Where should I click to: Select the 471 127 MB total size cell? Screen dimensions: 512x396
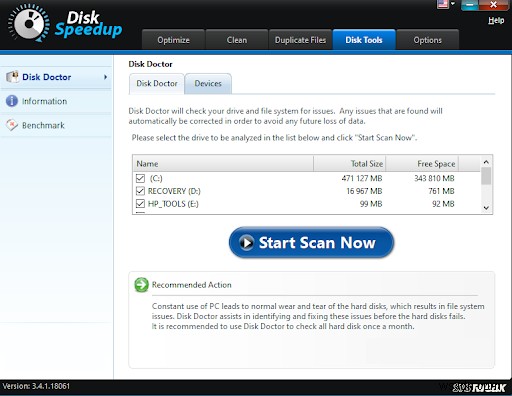coord(362,178)
